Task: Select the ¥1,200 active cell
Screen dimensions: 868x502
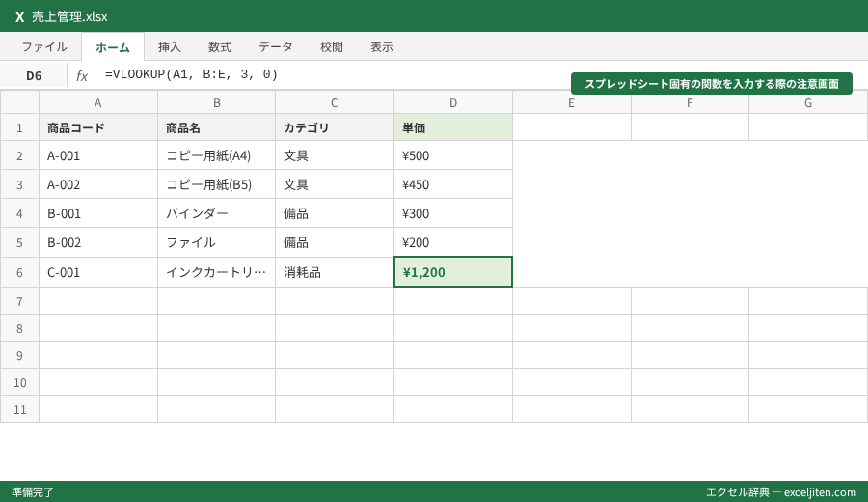Action: 453,272
